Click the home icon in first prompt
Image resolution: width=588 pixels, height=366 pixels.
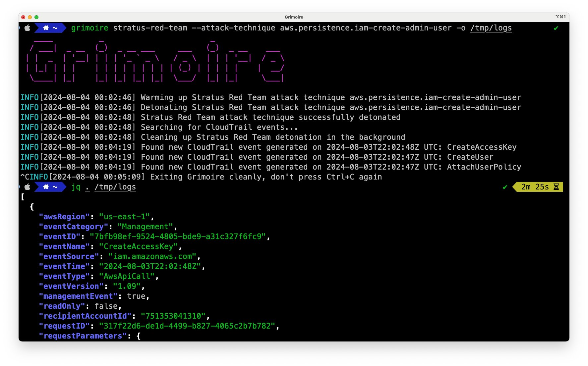pyautogui.click(x=46, y=28)
